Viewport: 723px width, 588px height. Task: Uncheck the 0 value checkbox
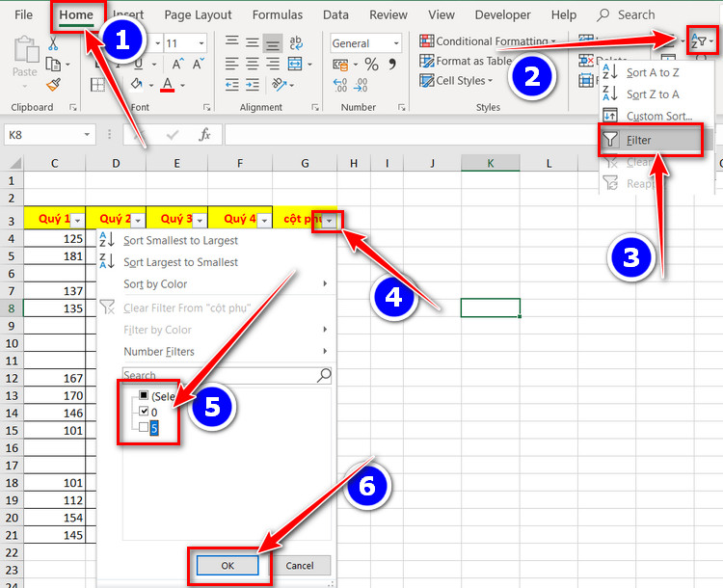pos(144,411)
